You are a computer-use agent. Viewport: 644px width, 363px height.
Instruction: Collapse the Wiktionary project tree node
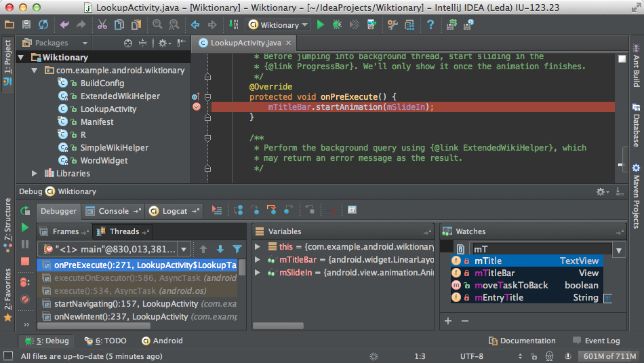[x=21, y=57]
